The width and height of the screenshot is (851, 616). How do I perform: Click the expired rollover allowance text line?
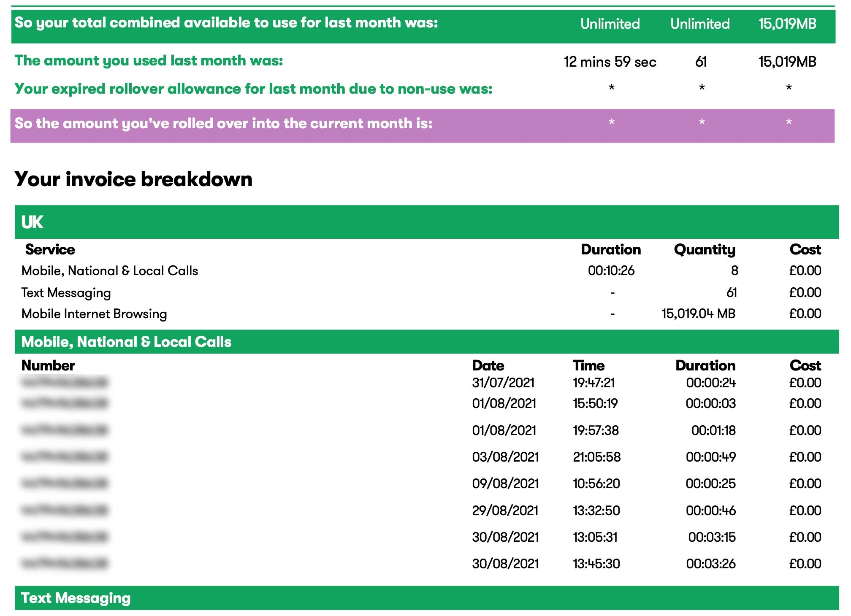coord(253,89)
